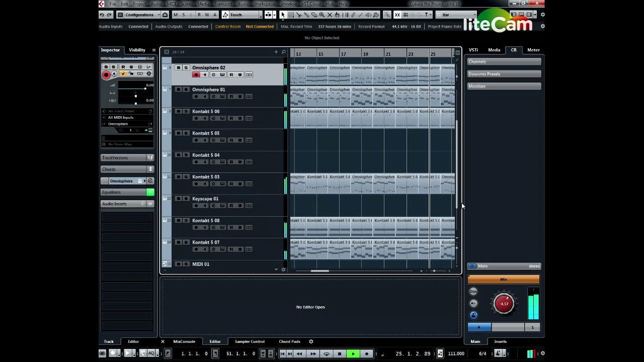
Task: Toggle Write automation on Kontakt 5 04
Action: [240, 162]
